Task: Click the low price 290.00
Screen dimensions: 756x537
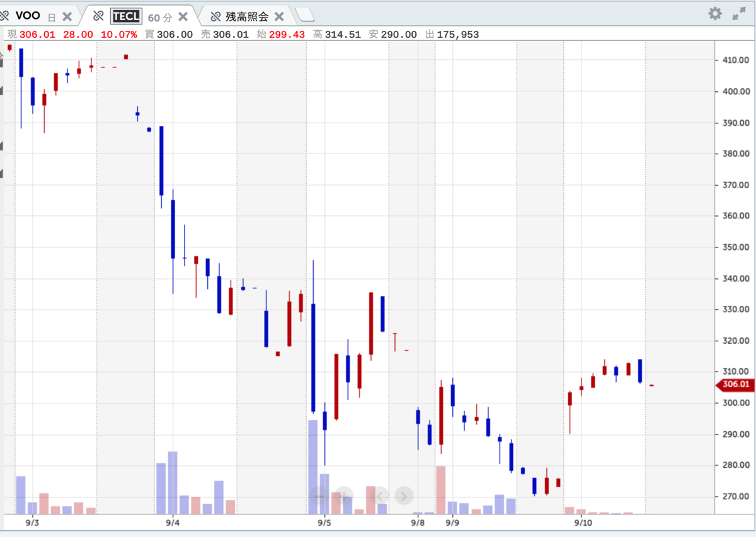Action: (x=399, y=34)
